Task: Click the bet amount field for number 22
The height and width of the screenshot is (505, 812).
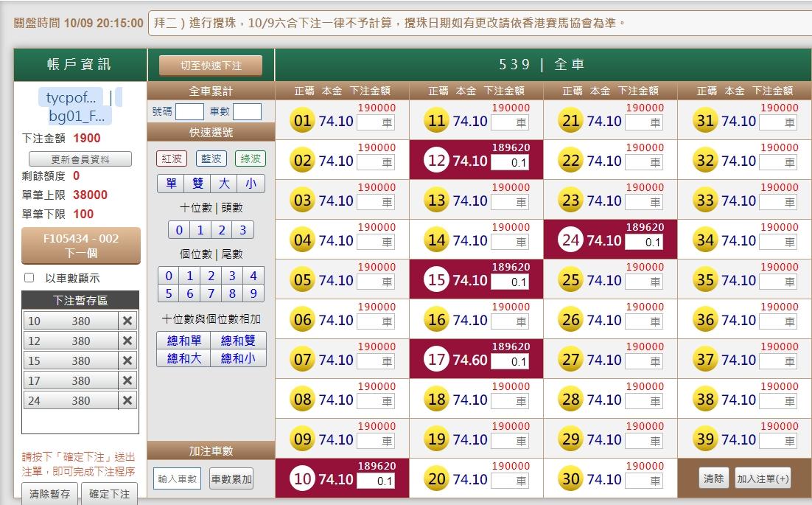Action: (644, 163)
